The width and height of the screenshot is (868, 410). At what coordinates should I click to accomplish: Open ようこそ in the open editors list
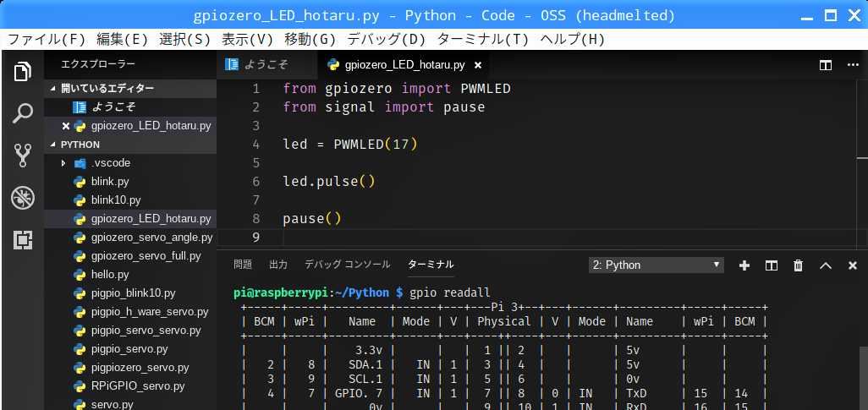[130, 107]
